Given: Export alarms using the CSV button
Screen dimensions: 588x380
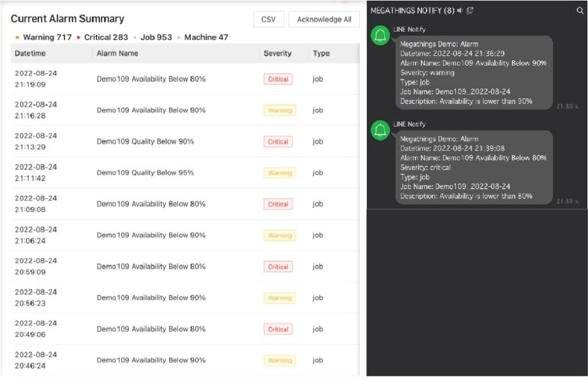Looking at the screenshot, I should point(269,19).
